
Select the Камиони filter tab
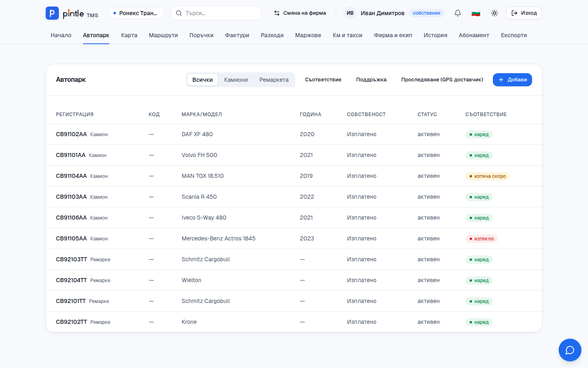[x=236, y=80]
